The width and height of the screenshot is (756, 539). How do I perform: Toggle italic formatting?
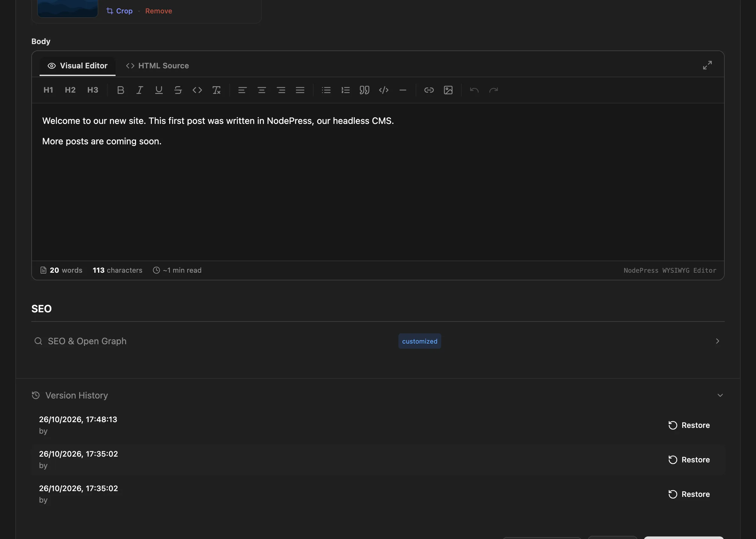tap(140, 90)
